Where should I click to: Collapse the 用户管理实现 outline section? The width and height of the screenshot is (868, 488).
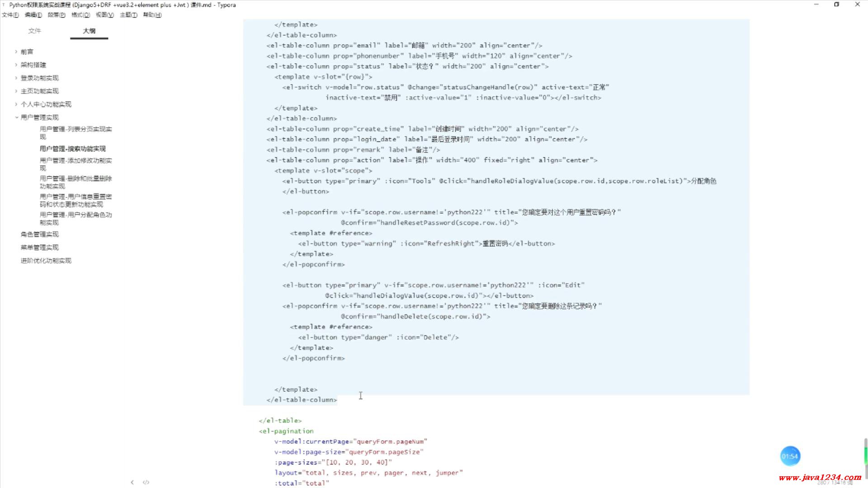tap(16, 117)
